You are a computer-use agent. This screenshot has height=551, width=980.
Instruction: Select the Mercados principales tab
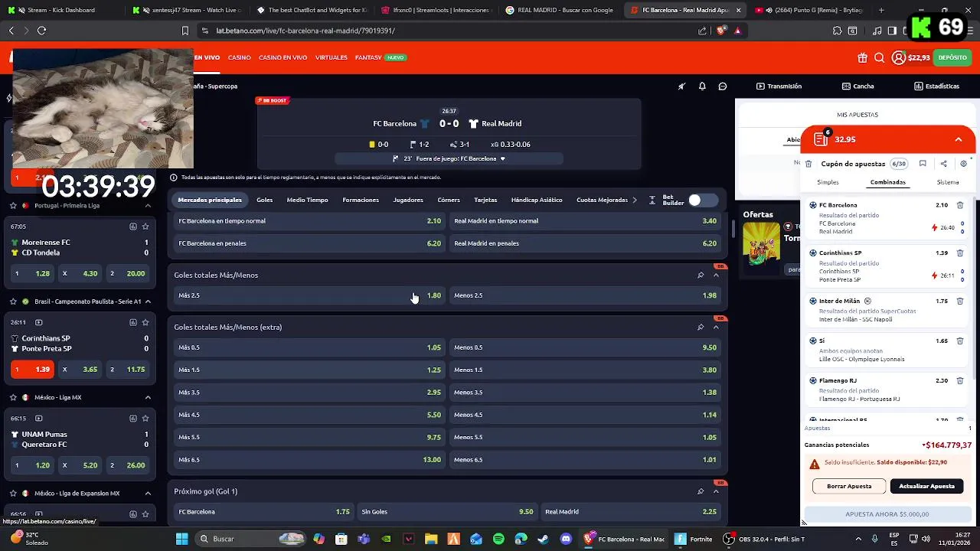(210, 200)
